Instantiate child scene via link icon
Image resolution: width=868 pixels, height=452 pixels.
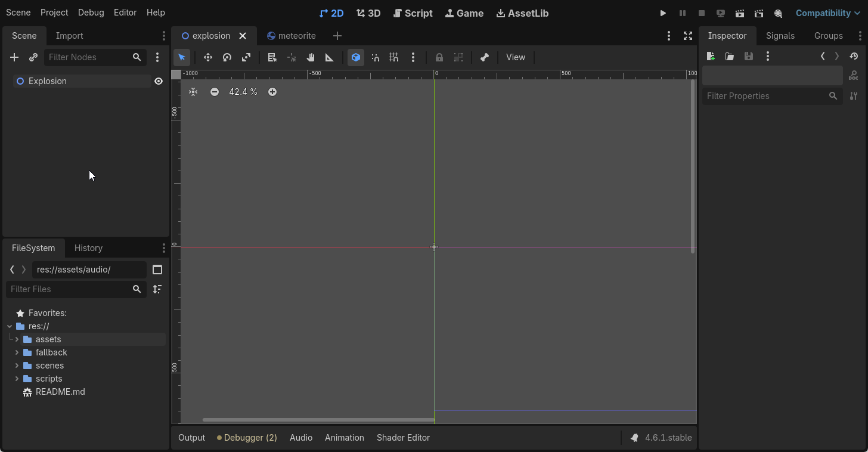[33, 57]
